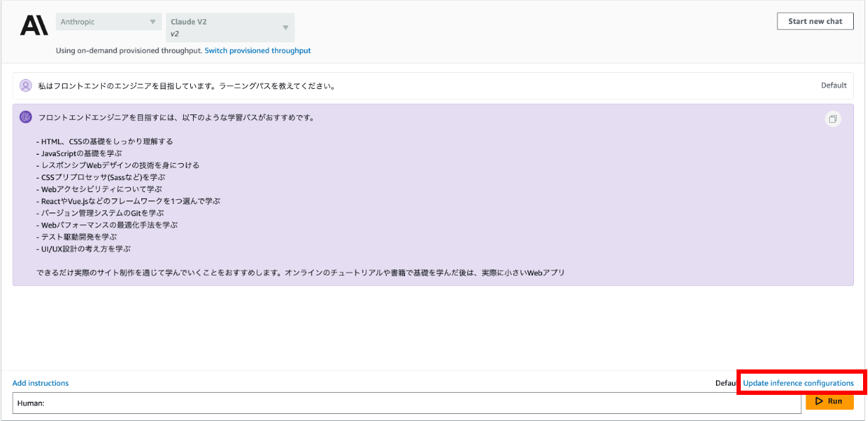Click the line mentioning ReactやVue.js
The image size is (868, 421).
[x=128, y=201]
